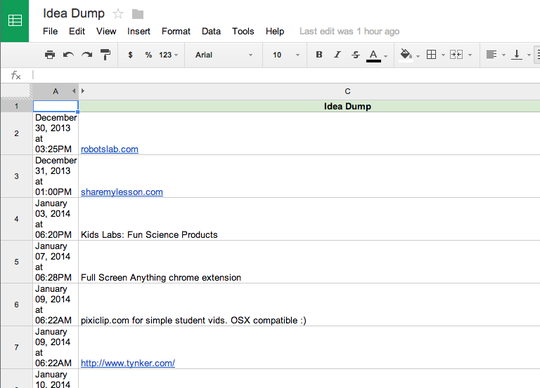
Task: Select row 6 header
Action: point(16,304)
